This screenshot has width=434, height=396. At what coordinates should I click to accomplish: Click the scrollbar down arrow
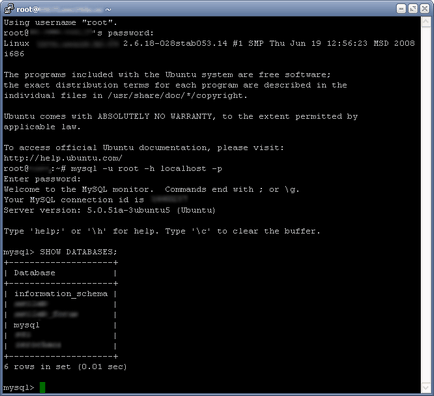[x=426, y=388]
